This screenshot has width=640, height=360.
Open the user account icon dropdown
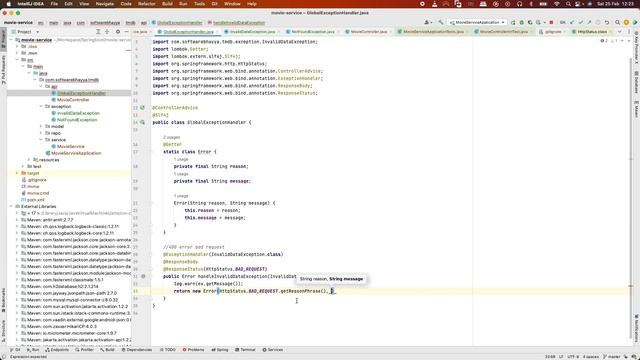coord(428,22)
